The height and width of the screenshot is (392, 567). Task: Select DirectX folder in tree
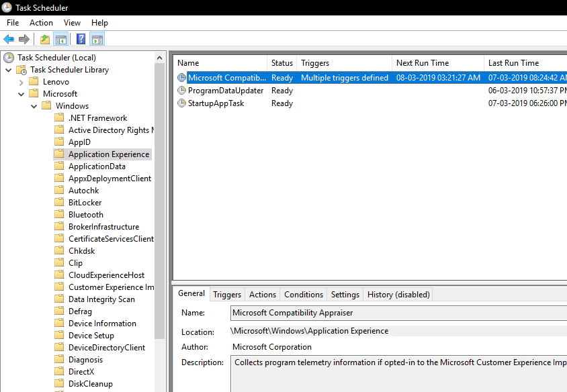point(81,372)
